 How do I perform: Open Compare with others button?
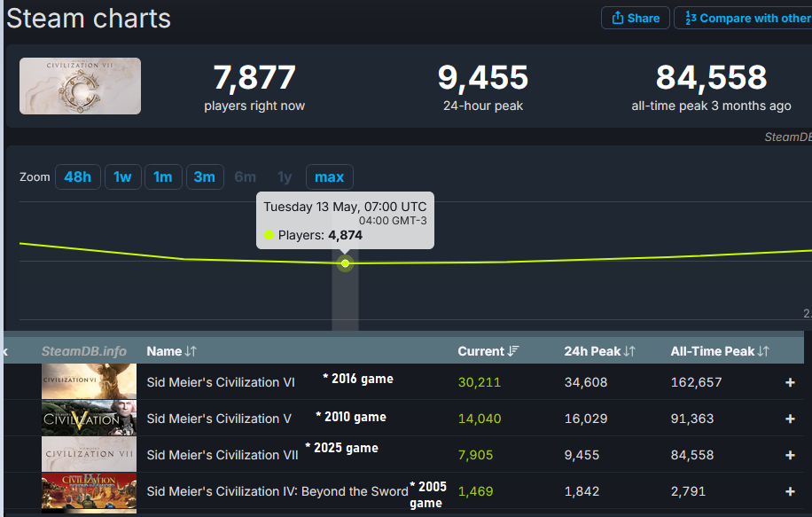point(743,18)
